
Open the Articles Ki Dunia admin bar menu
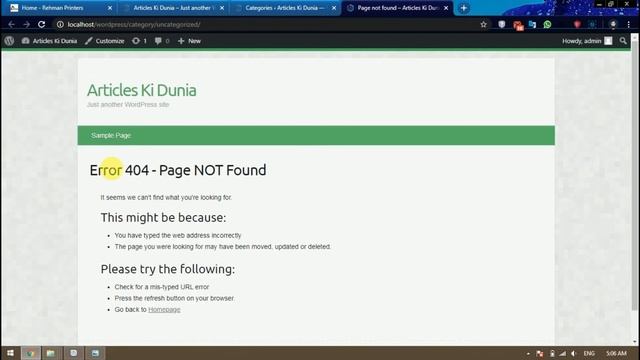[49, 41]
